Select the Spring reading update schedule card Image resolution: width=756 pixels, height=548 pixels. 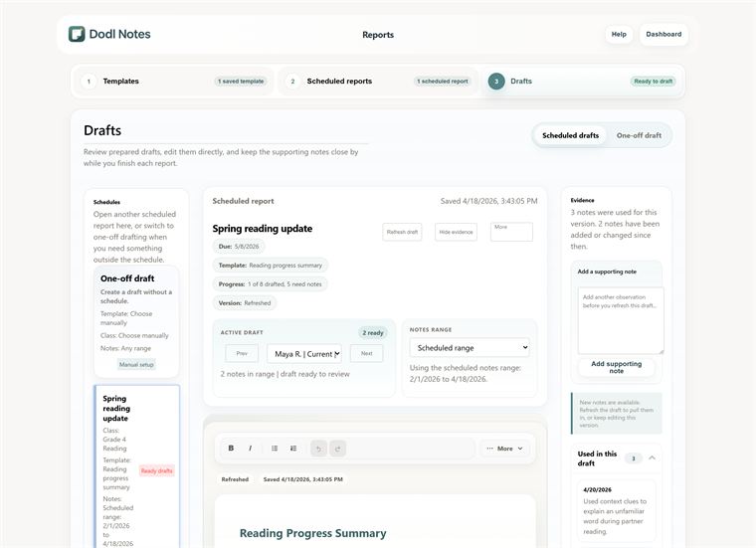click(136, 466)
